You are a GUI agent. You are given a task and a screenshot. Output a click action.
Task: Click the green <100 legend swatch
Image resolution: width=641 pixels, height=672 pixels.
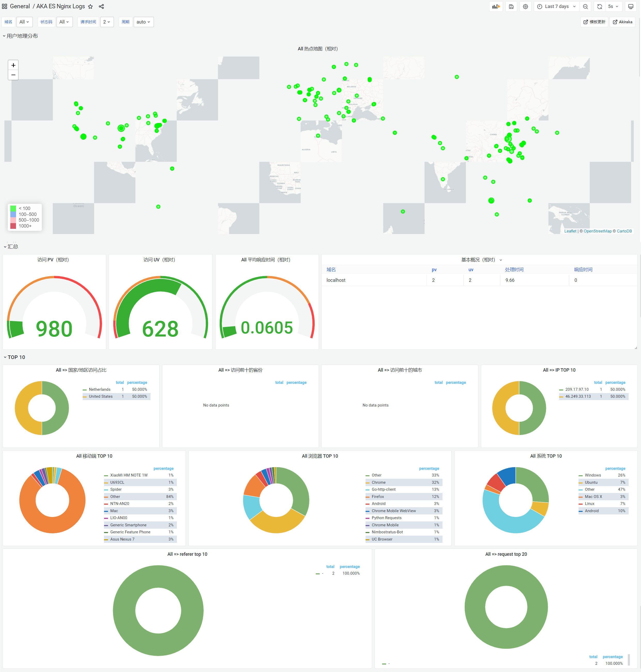point(13,208)
